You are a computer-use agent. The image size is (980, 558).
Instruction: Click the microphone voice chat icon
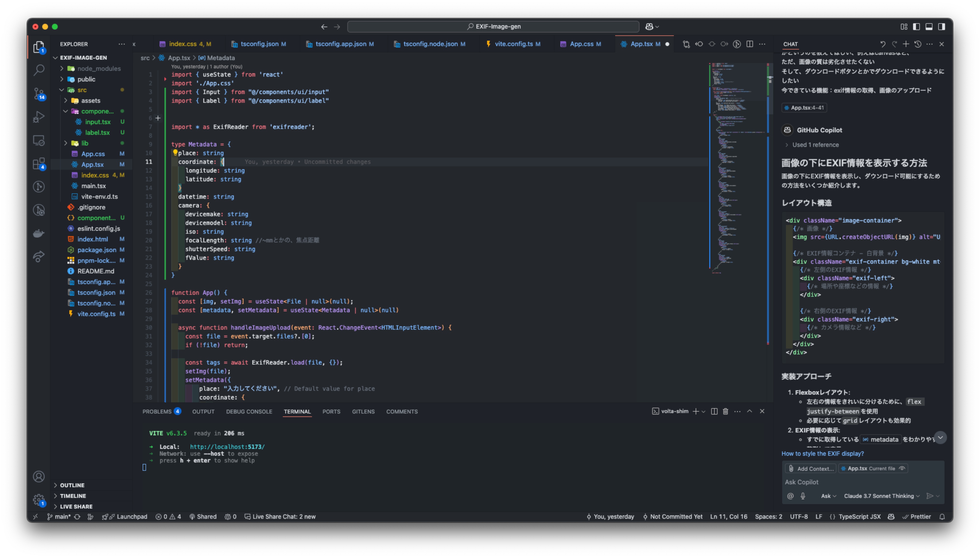(x=802, y=496)
